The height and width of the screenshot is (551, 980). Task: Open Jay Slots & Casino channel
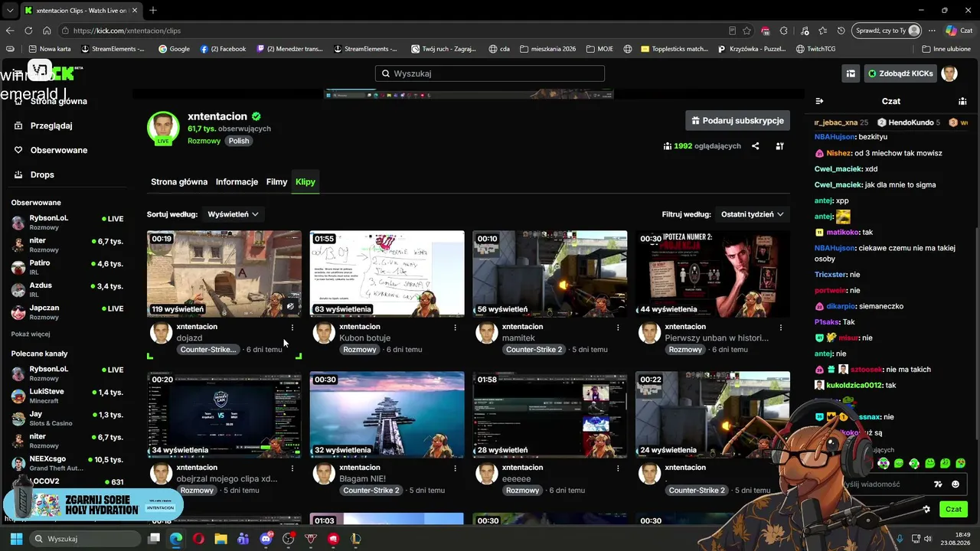(x=67, y=419)
